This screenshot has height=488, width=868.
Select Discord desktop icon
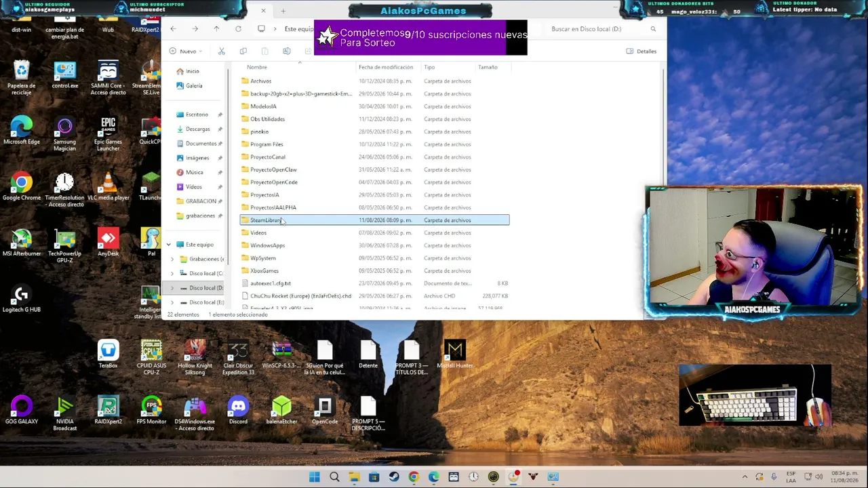tap(238, 411)
